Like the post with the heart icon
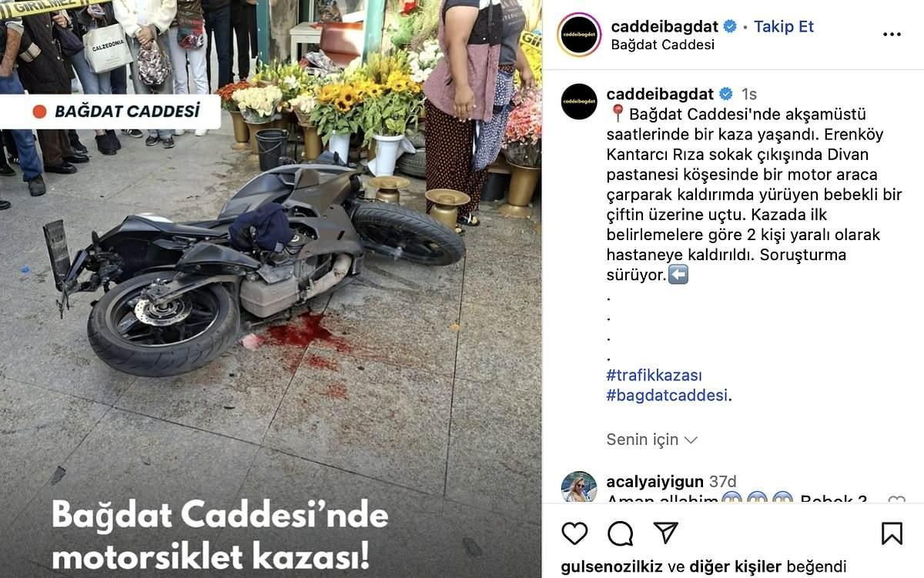Image resolution: width=924 pixels, height=578 pixels. tap(574, 533)
